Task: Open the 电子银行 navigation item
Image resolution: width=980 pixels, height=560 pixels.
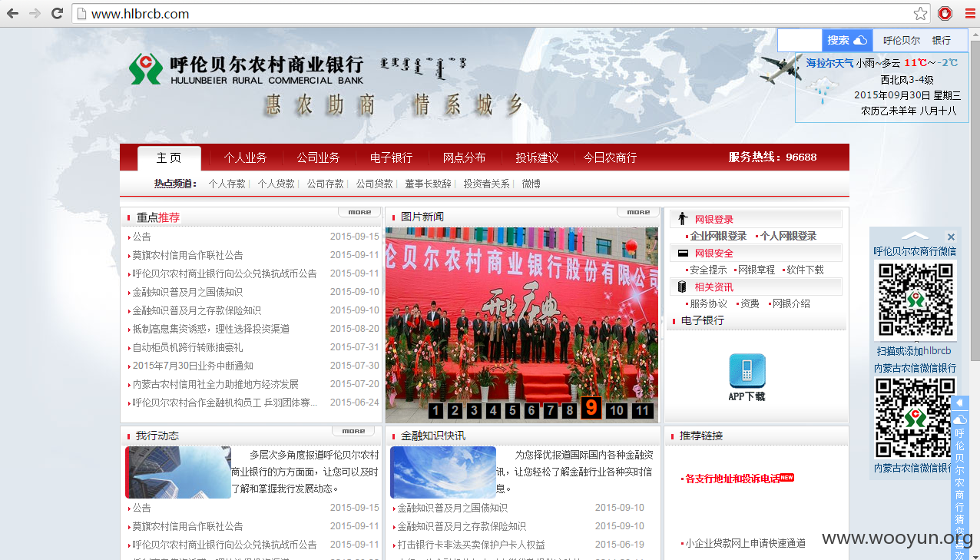Action: point(391,157)
